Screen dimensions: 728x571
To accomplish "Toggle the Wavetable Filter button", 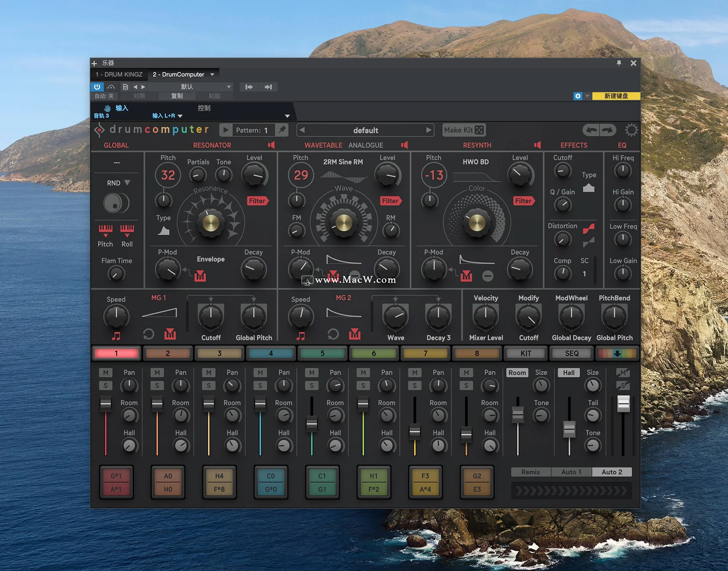I will (391, 201).
